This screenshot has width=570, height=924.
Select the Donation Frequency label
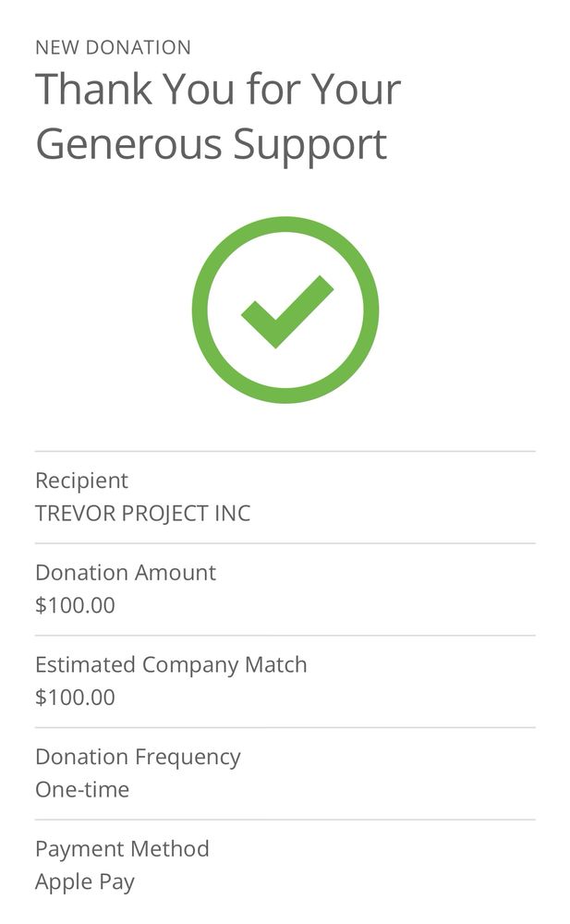pyautogui.click(x=138, y=758)
